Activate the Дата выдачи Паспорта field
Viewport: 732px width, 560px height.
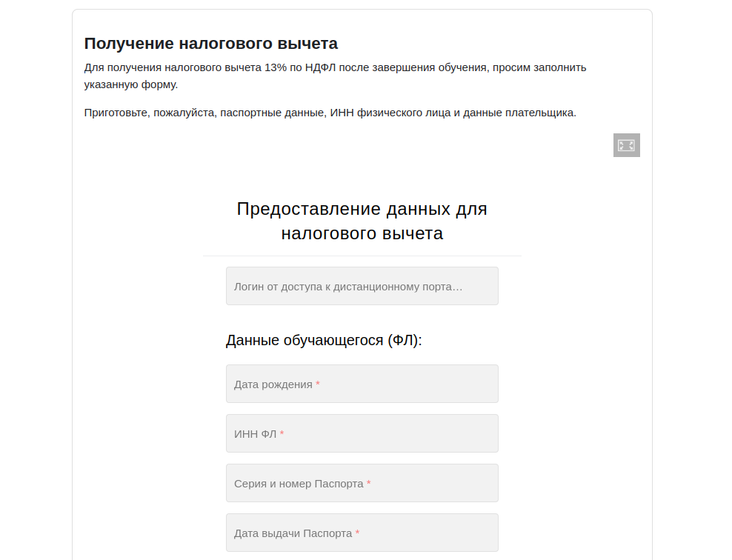click(362, 533)
